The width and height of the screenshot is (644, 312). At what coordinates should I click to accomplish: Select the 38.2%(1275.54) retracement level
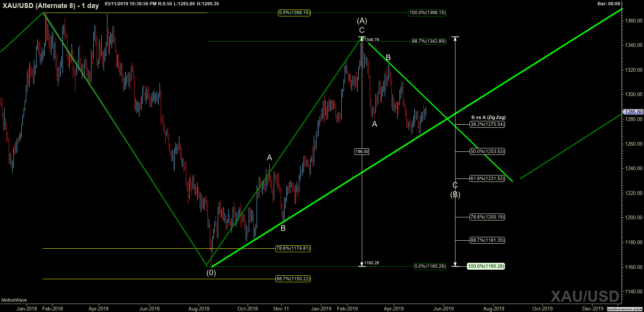487,124
